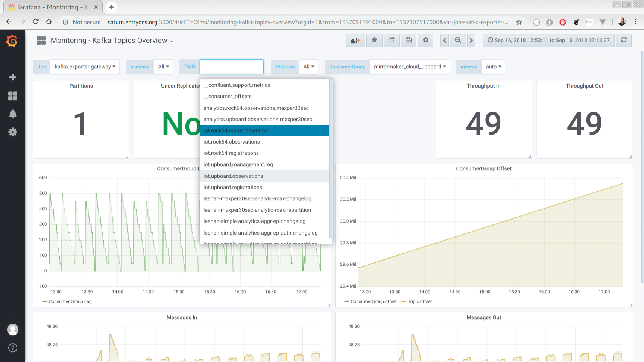Image resolution: width=644 pixels, height=362 pixels.
Task: Open dashboard settings gear in toolbar
Action: (x=425, y=40)
